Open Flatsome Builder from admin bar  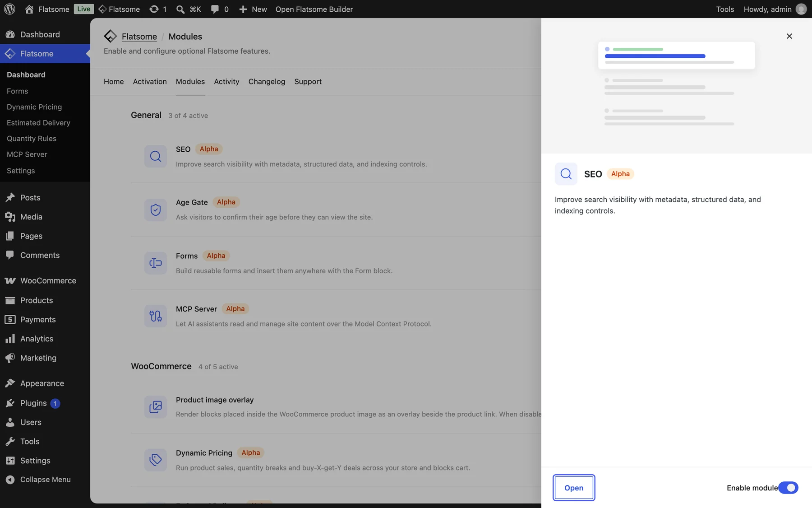[314, 9]
